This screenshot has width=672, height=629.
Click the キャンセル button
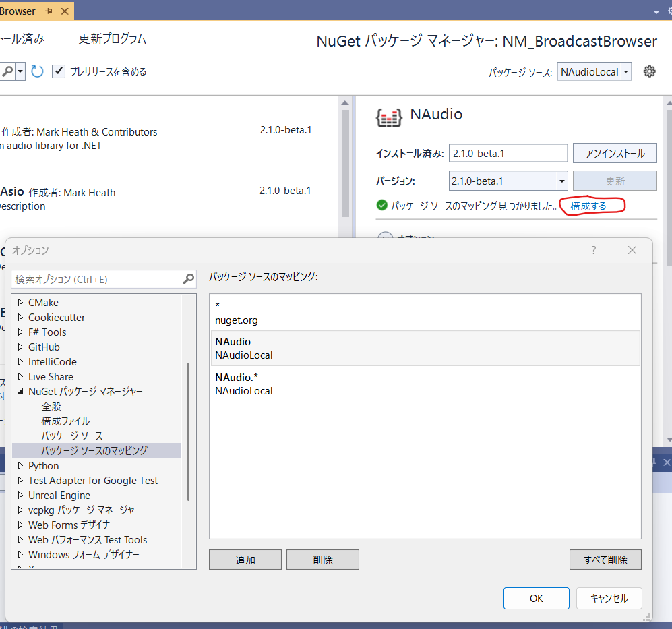(609, 598)
